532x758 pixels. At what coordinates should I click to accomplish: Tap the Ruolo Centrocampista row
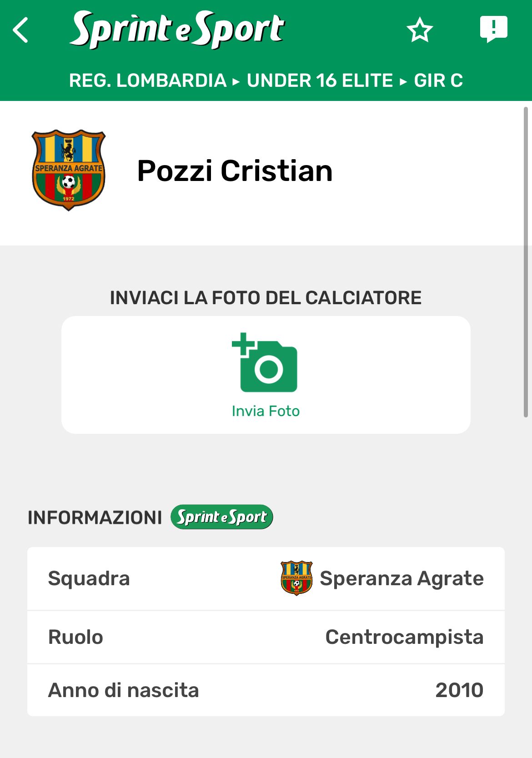[266, 637]
